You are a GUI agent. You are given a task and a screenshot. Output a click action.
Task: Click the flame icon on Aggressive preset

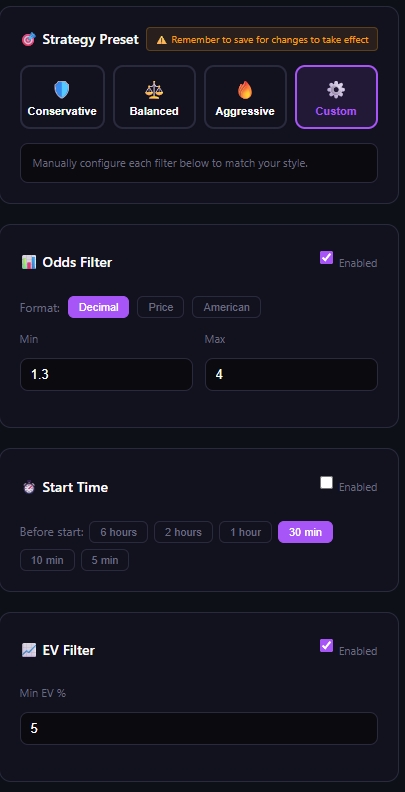(245, 90)
